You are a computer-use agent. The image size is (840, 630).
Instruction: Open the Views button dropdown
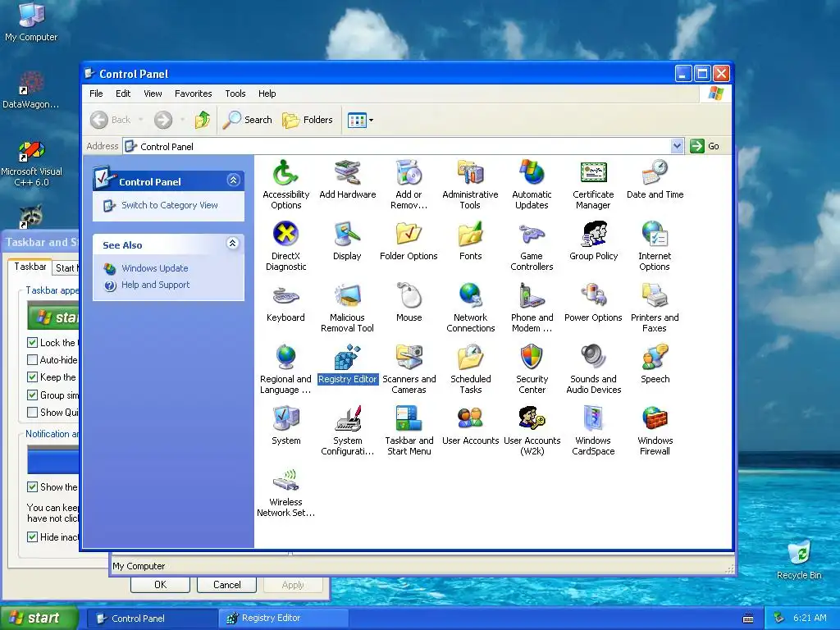[372, 120]
